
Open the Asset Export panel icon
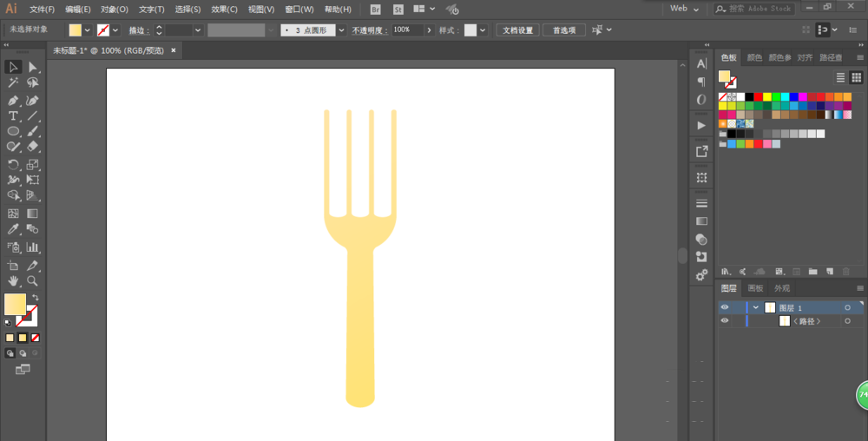701,151
